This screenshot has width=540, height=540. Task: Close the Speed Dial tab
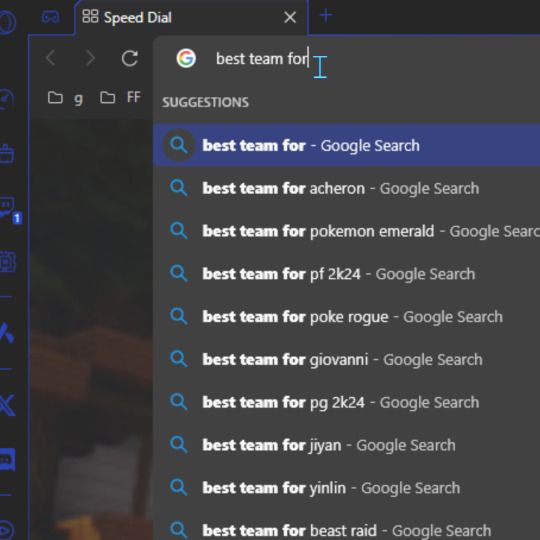click(x=290, y=17)
